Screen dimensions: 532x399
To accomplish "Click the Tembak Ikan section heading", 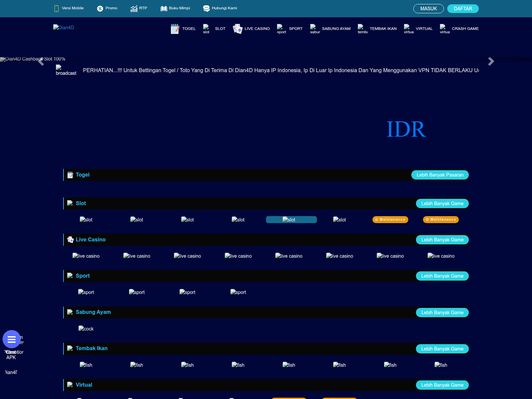I will (x=91, y=348).
